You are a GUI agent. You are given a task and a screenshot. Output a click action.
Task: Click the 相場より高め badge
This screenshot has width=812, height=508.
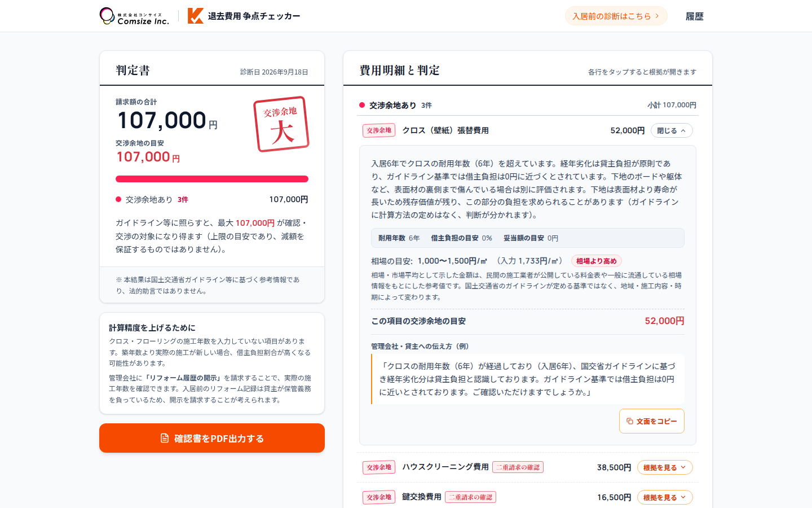(x=597, y=261)
